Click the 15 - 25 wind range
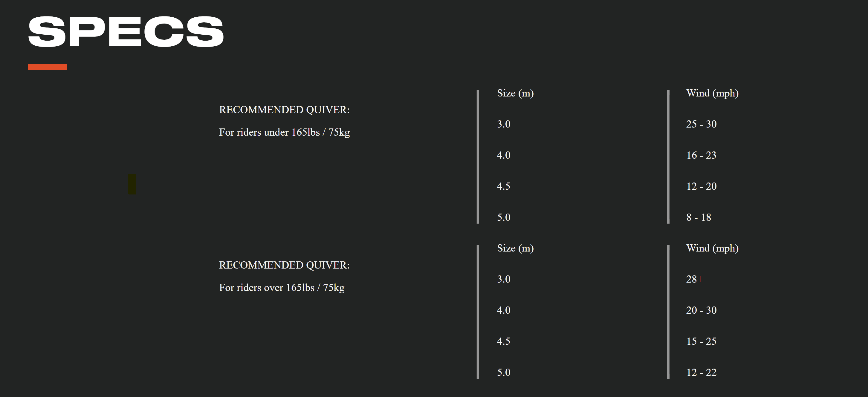This screenshot has height=397, width=868. point(701,341)
